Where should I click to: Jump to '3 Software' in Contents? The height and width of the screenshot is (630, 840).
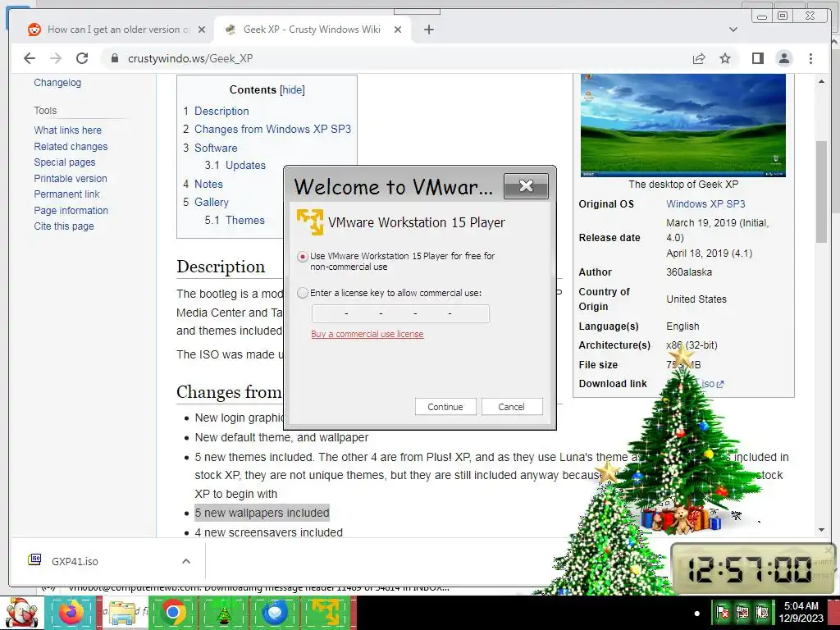[x=210, y=148]
